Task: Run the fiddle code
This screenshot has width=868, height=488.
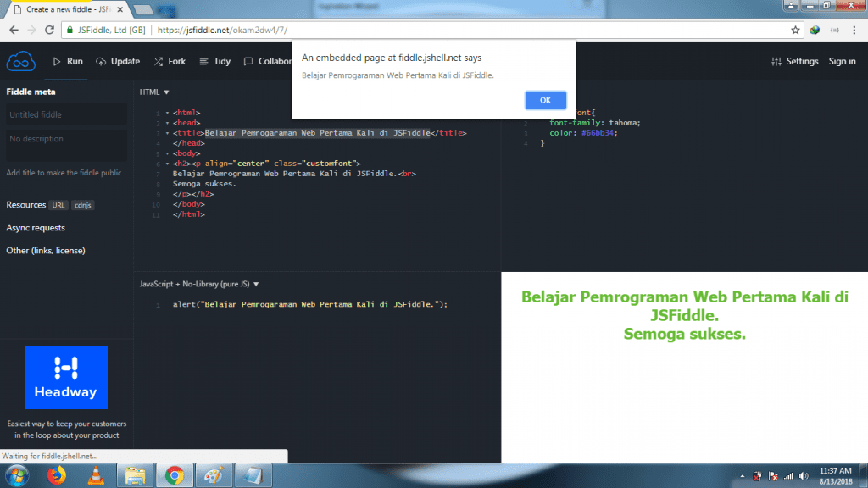Action: 68,61
